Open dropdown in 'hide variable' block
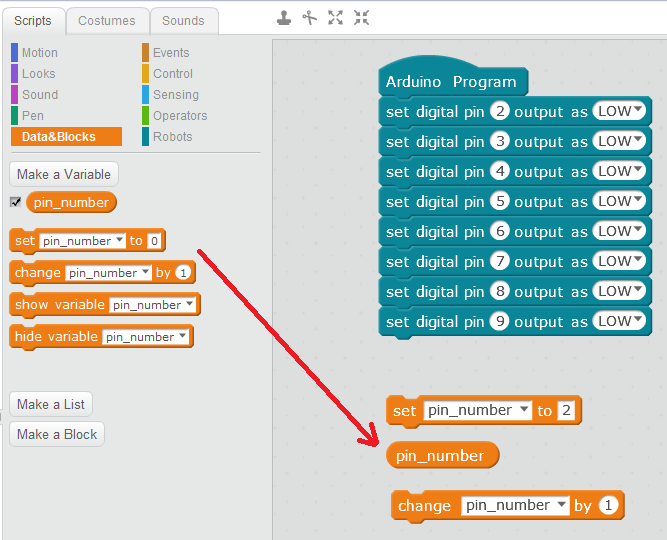This screenshot has width=667, height=540. pyautogui.click(x=181, y=337)
